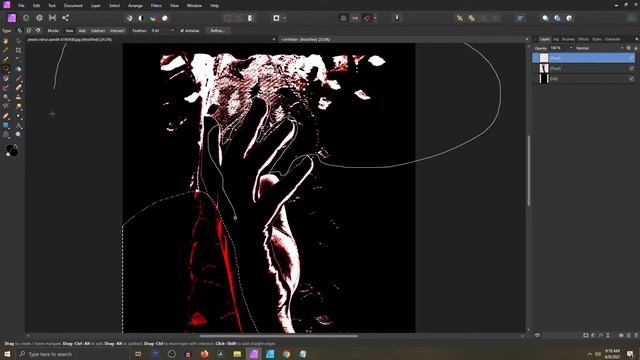The height and width of the screenshot is (360, 640).
Task: Select the blue Rectangle shape tool
Action: coord(6,125)
